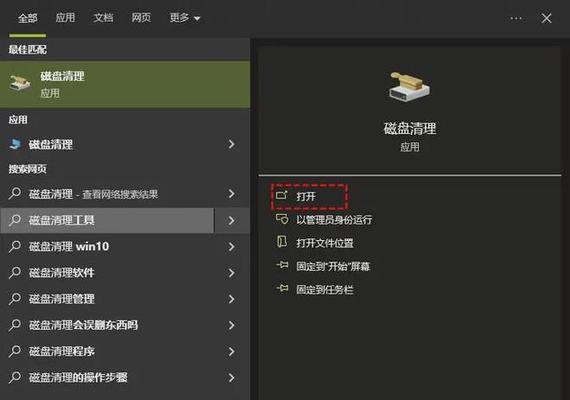
Task: Click the 打开 open icon in actions list
Action: click(x=282, y=196)
